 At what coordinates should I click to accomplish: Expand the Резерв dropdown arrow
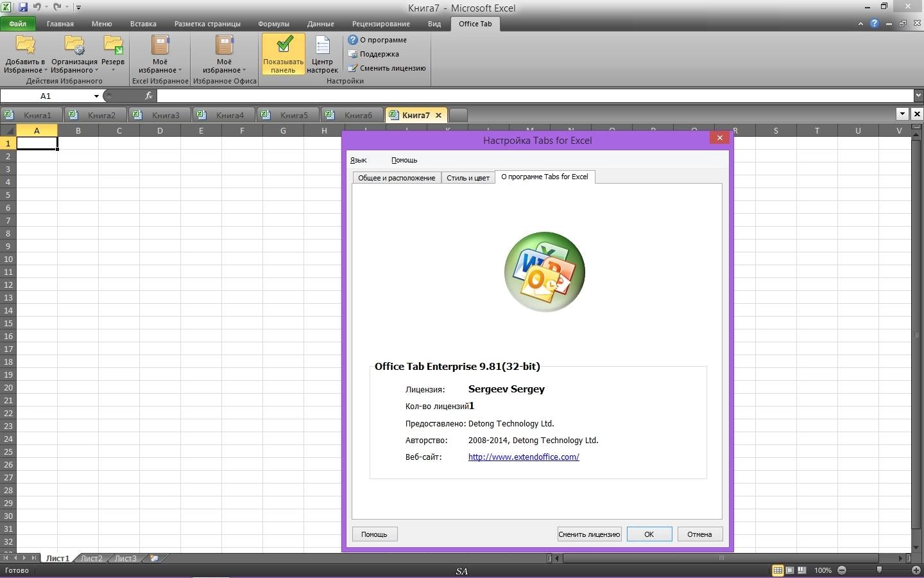click(x=113, y=71)
